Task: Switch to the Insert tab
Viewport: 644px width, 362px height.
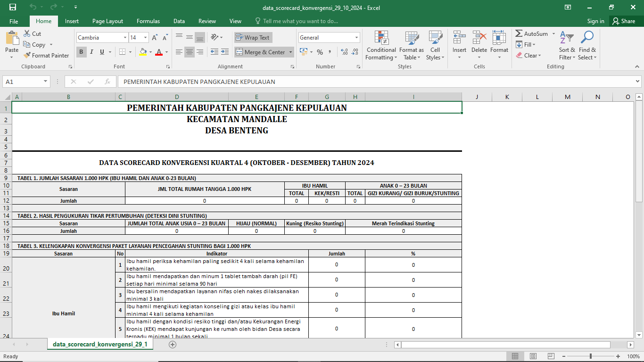Action: coord(72,21)
